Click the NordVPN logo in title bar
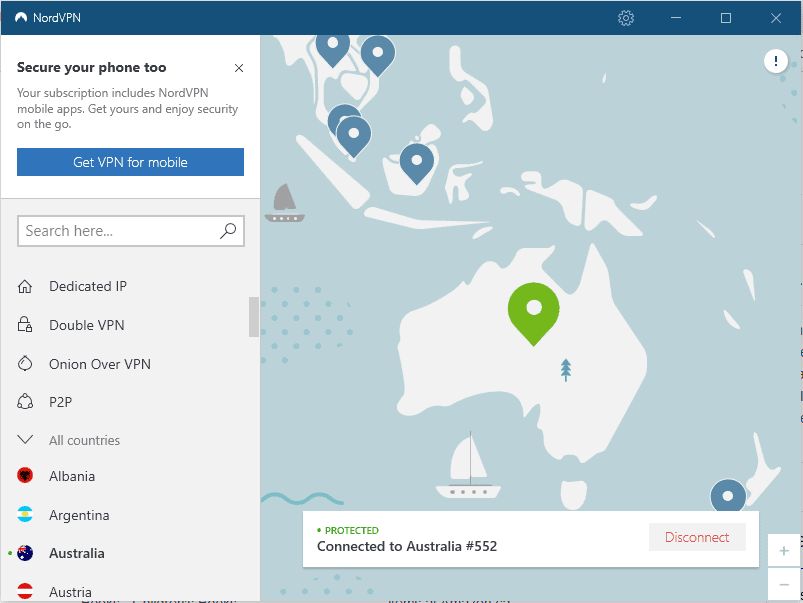Screen dimensions: 803x603 coord(20,17)
